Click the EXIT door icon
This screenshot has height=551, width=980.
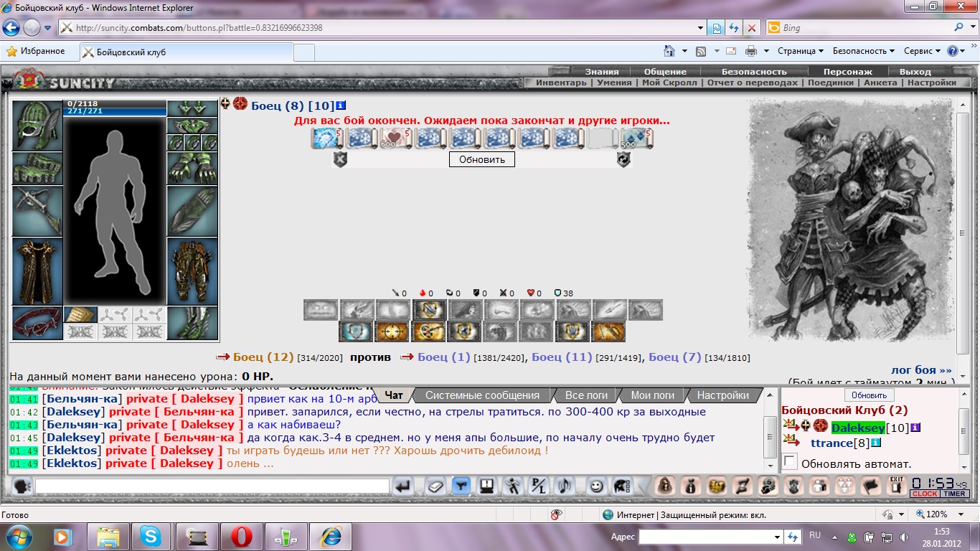coord(897,486)
